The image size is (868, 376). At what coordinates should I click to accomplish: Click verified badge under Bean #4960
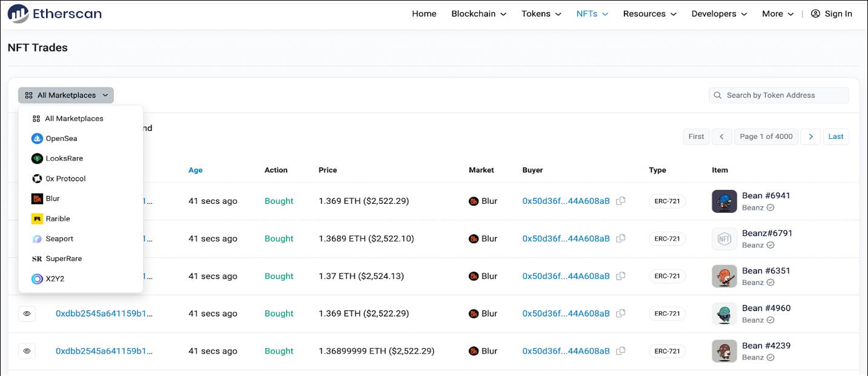[x=770, y=320]
